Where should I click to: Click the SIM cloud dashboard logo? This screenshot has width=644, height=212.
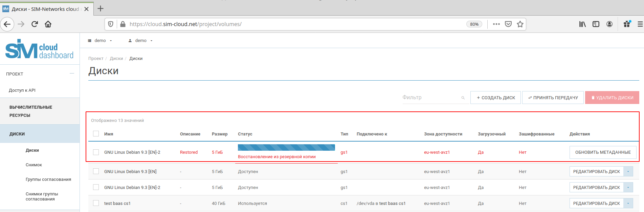point(40,49)
